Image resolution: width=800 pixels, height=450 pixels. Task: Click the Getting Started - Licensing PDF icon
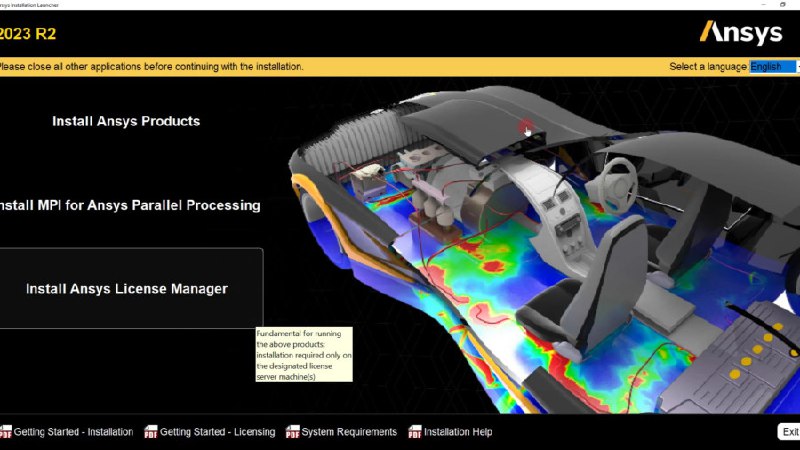point(151,432)
